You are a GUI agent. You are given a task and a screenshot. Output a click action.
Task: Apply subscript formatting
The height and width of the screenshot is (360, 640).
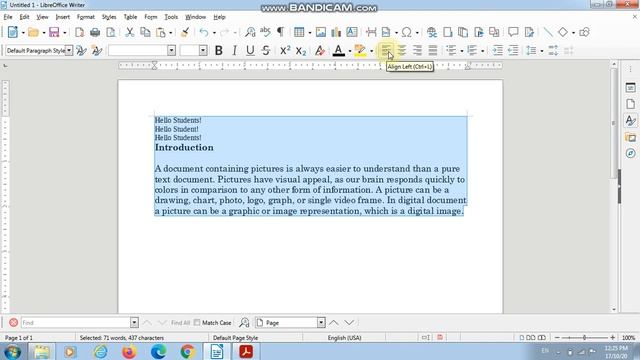(301, 50)
